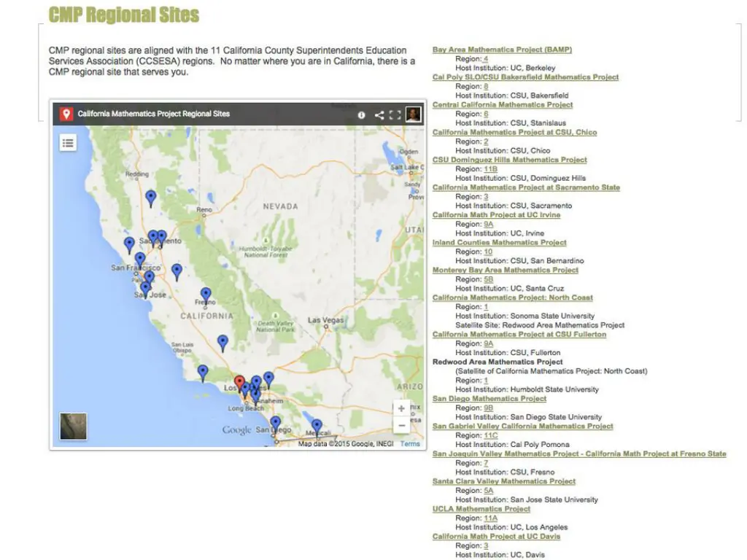Click text 'Host Institution: Humboldt State University'
This screenshot has width=747, height=560.
(527, 390)
